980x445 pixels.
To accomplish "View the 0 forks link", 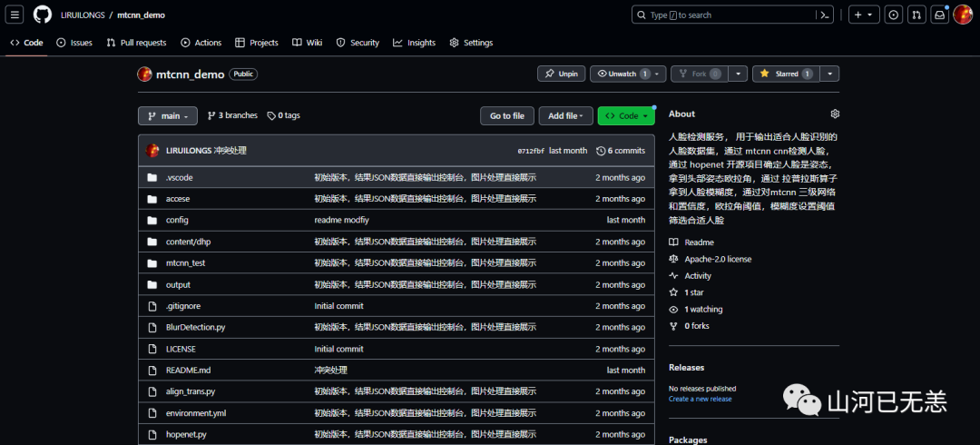I will [x=690, y=326].
